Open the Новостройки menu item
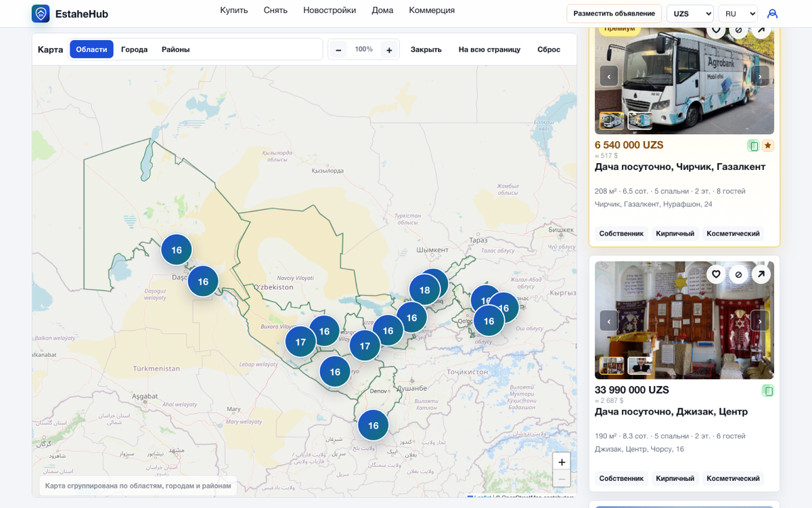 point(330,10)
